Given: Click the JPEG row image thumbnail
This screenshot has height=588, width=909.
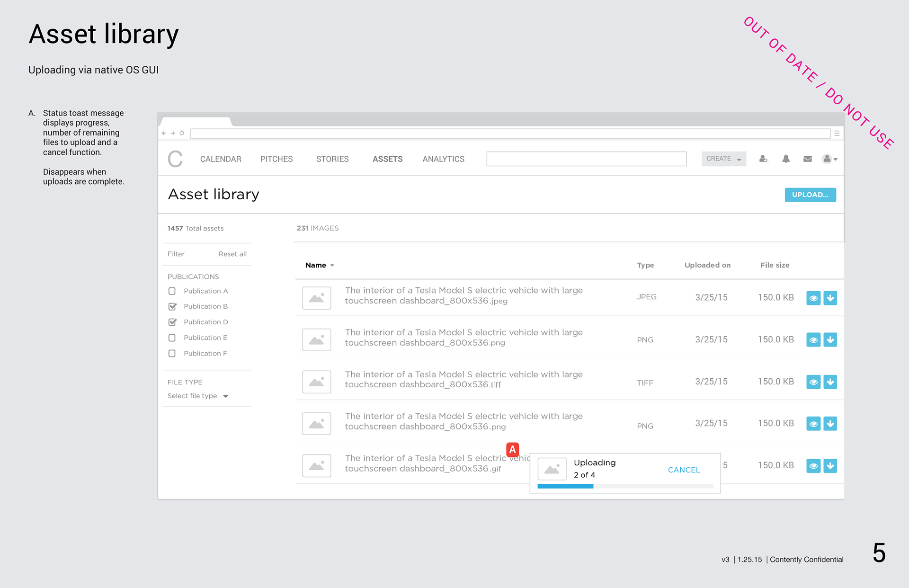Looking at the screenshot, I should pyautogui.click(x=317, y=298).
